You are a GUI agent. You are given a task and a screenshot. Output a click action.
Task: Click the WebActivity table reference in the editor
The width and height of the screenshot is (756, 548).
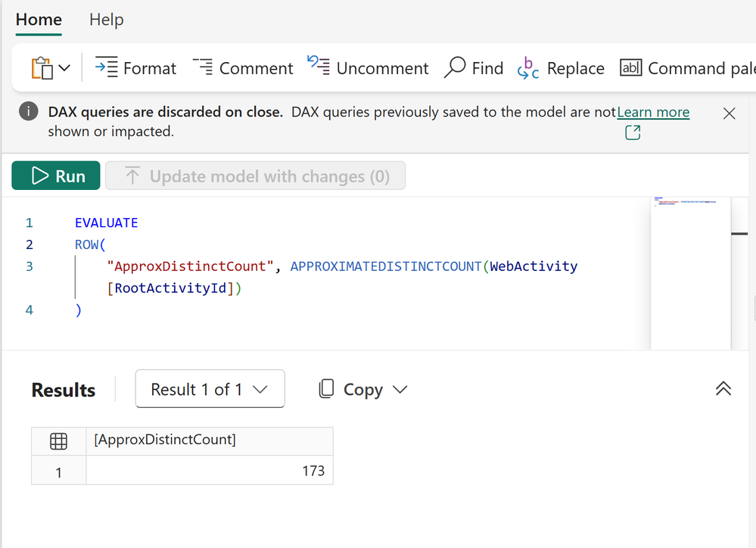534,266
